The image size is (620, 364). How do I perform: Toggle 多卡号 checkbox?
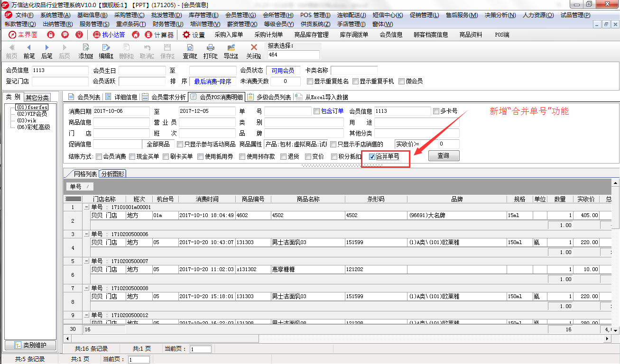[x=436, y=111]
